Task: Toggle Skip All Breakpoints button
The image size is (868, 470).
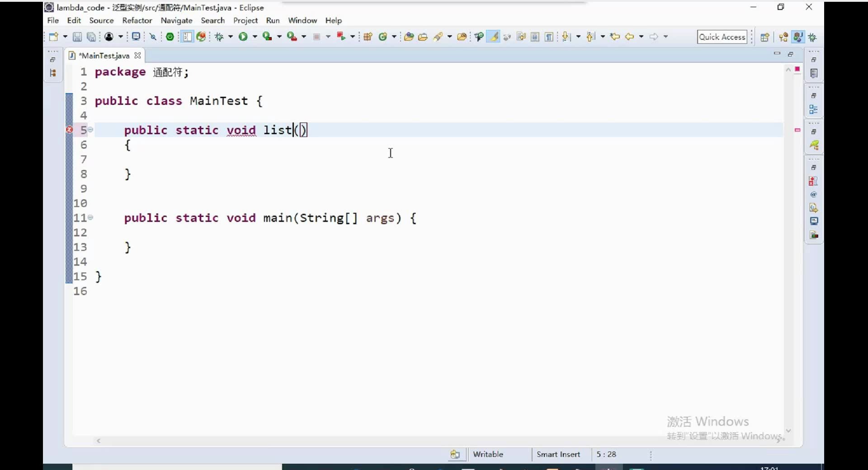Action: 153,37
